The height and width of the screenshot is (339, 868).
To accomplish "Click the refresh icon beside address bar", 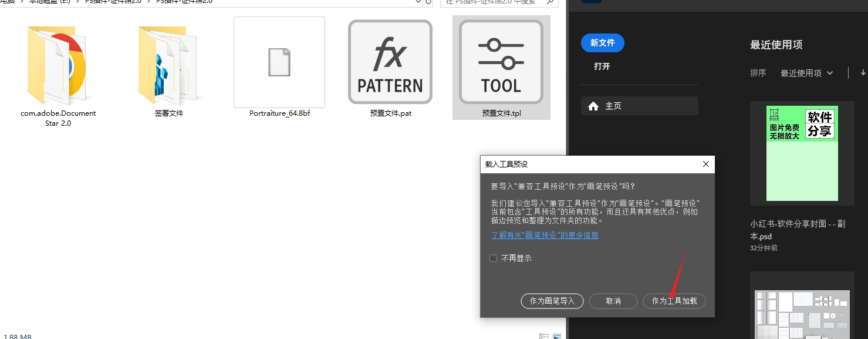I will tap(429, 2).
